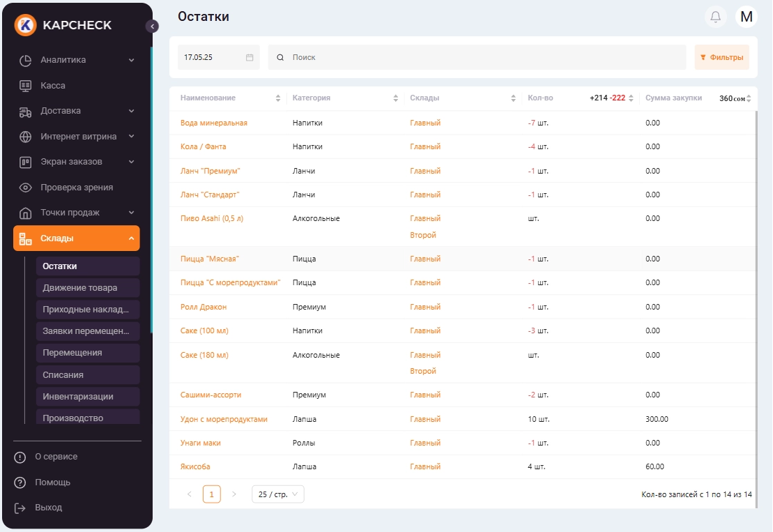The width and height of the screenshot is (773, 532).
Task: Click the Касса cash register icon
Action: 26,85
